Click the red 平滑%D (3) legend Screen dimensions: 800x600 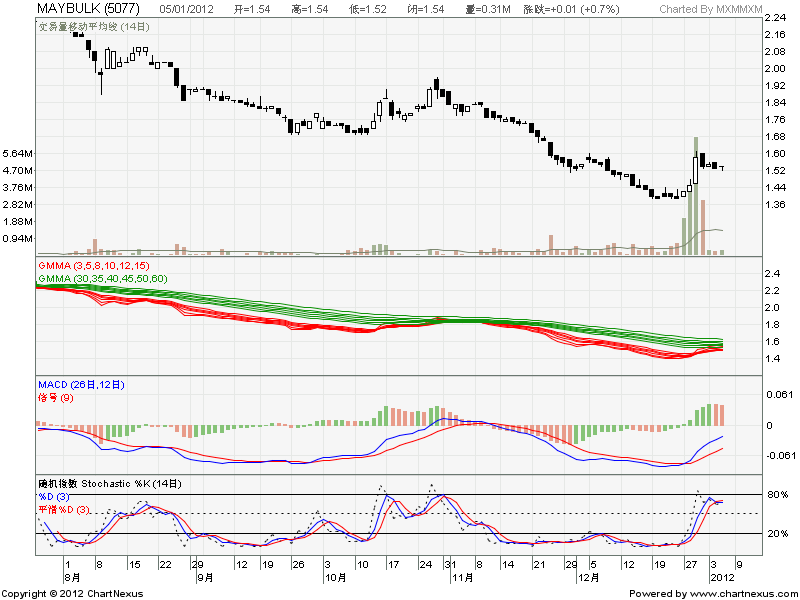pyautogui.click(x=64, y=510)
